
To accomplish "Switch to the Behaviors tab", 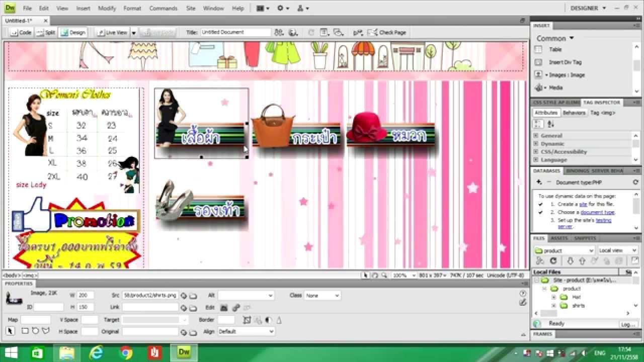I will coord(574,113).
